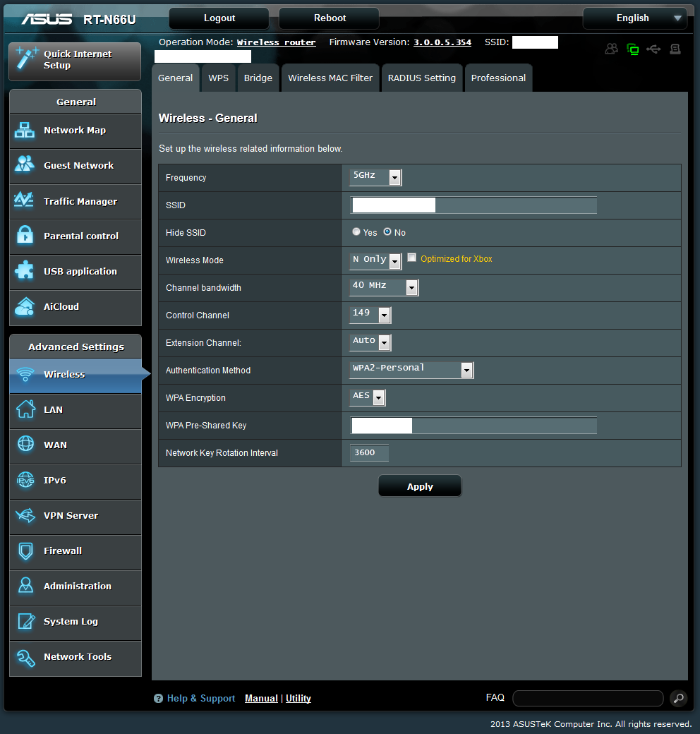The width and height of the screenshot is (700, 734).
Task: Click the WAN globe icon
Action: [25, 444]
